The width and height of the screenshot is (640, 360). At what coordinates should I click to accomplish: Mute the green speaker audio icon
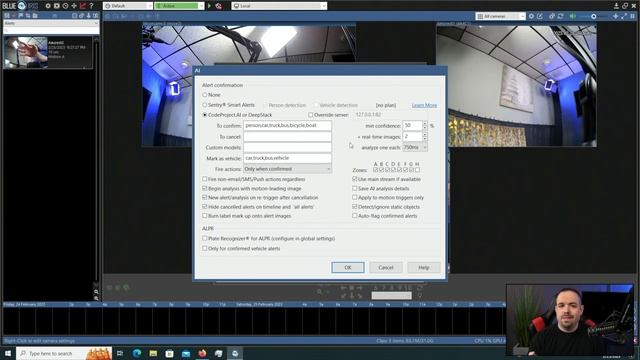click(x=573, y=16)
